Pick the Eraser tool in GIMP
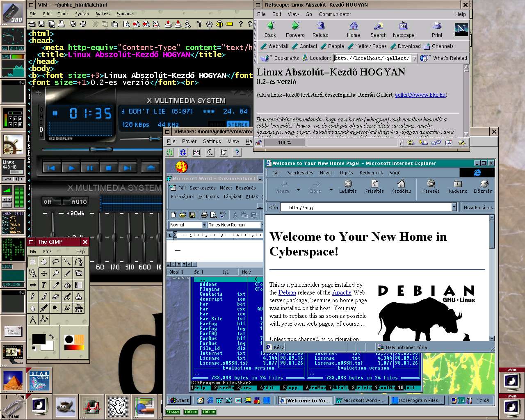 click(56, 297)
